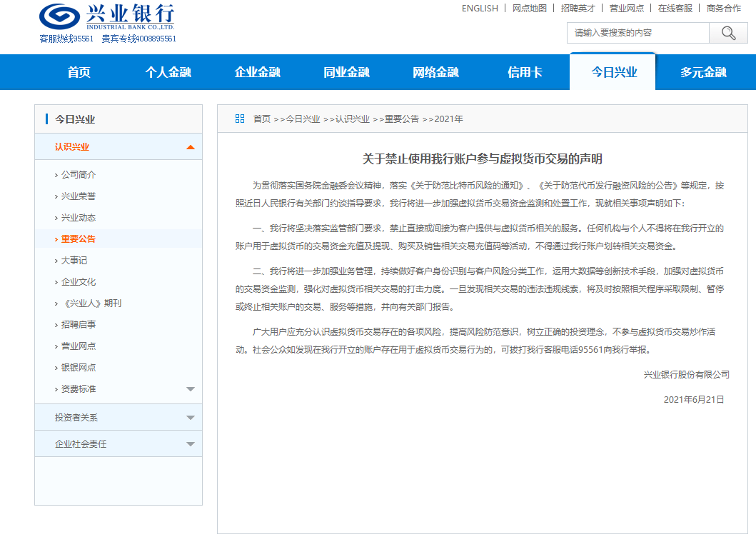The image size is (756, 537).
Task: Click 客服热线95561 text under logo
Action: tap(66, 39)
